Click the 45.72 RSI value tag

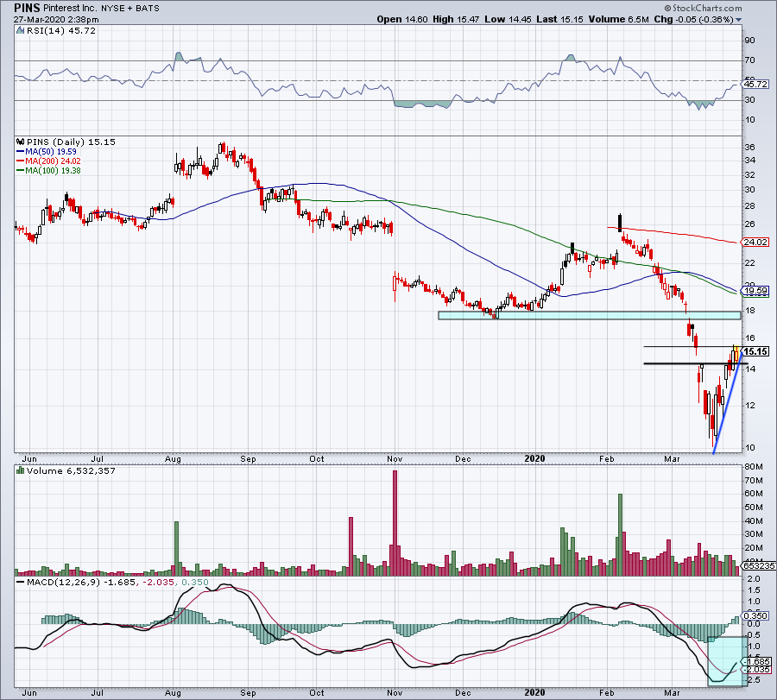pyautogui.click(x=756, y=85)
